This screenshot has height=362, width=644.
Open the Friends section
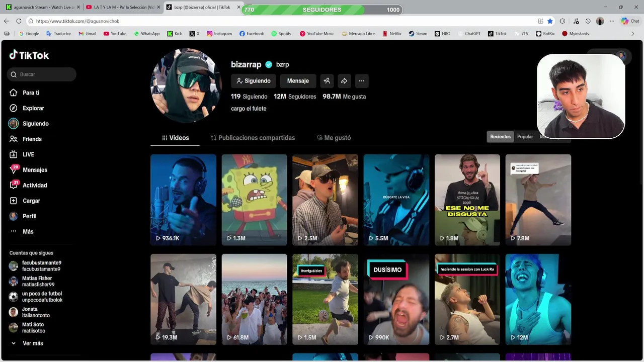click(25, 139)
